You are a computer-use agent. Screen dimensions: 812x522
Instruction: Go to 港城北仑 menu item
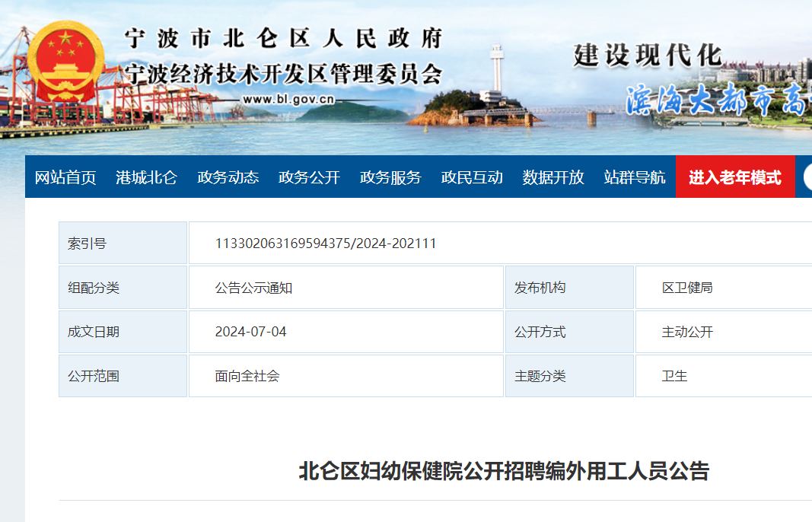click(x=147, y=177)
